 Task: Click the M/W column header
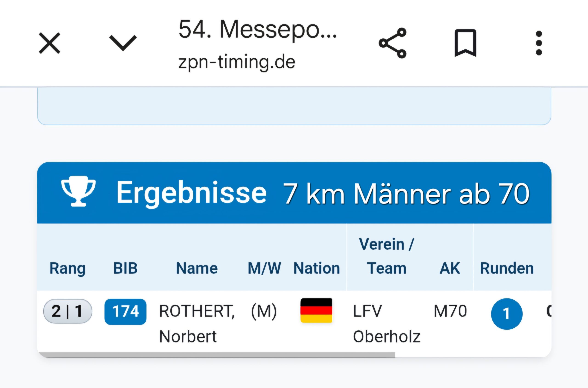pos(264,268)
